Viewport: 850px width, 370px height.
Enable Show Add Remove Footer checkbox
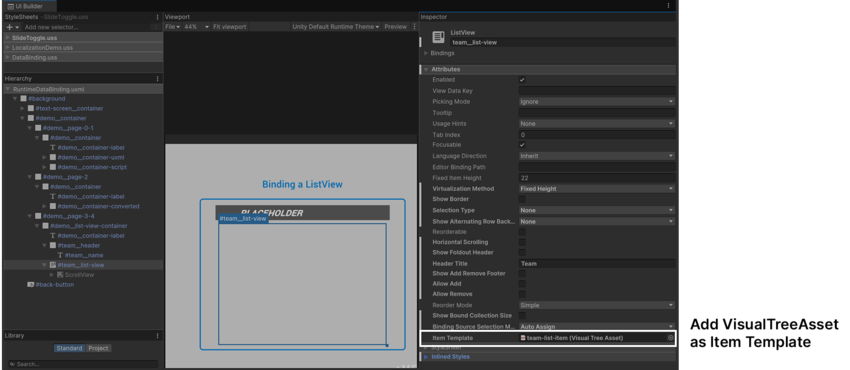[x=522, y=273]
